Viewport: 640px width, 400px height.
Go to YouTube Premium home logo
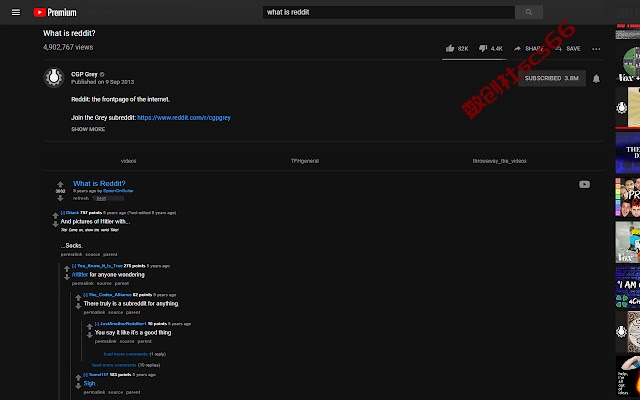55,13
